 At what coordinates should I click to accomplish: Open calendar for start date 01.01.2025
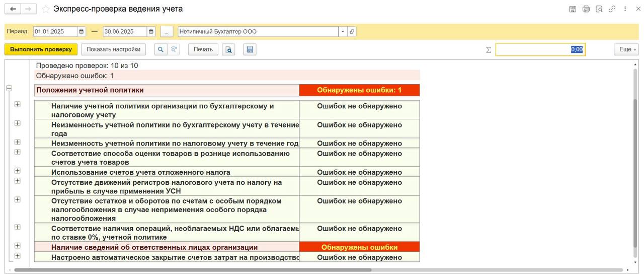pos(82,31)
